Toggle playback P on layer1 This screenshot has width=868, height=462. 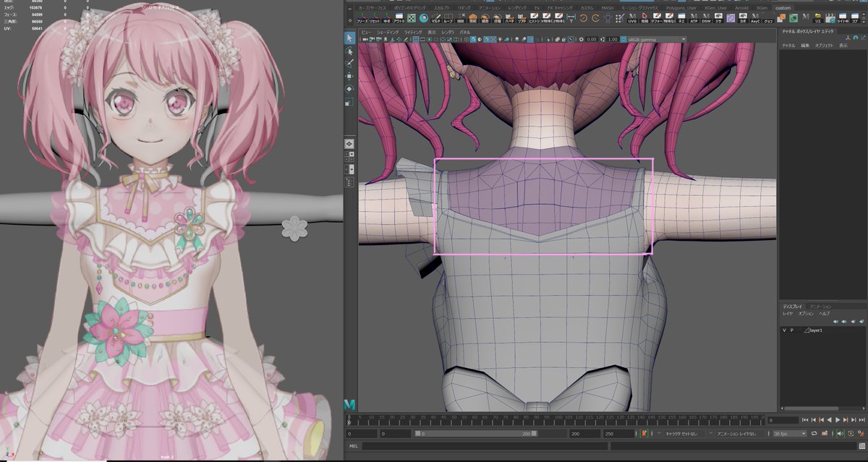[792, 330]
